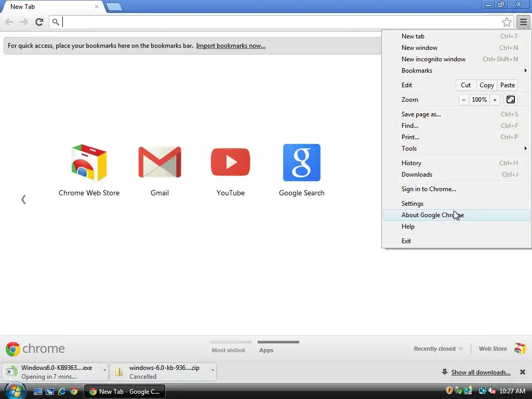Expand the Recently closed dropdown

tap(438, 349)
